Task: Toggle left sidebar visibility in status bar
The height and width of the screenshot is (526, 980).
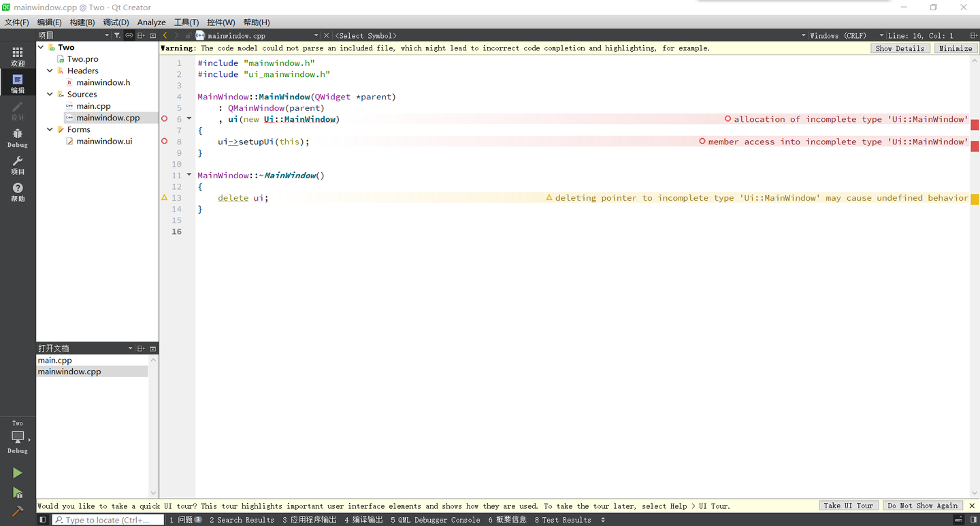Action: [43, 520]
